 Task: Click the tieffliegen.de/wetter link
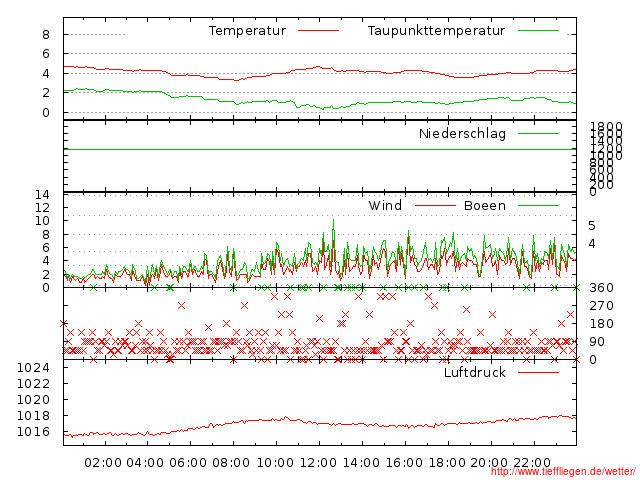coord(563,472)
